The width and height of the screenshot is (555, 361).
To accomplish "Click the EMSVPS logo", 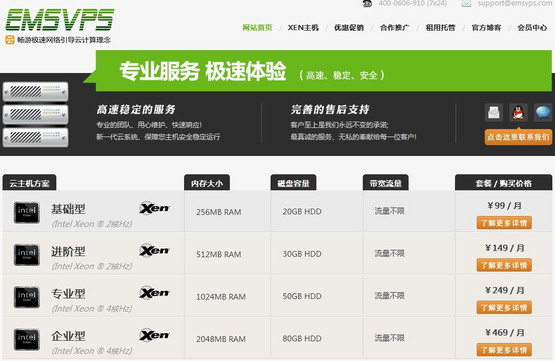I will click(59, 20).
